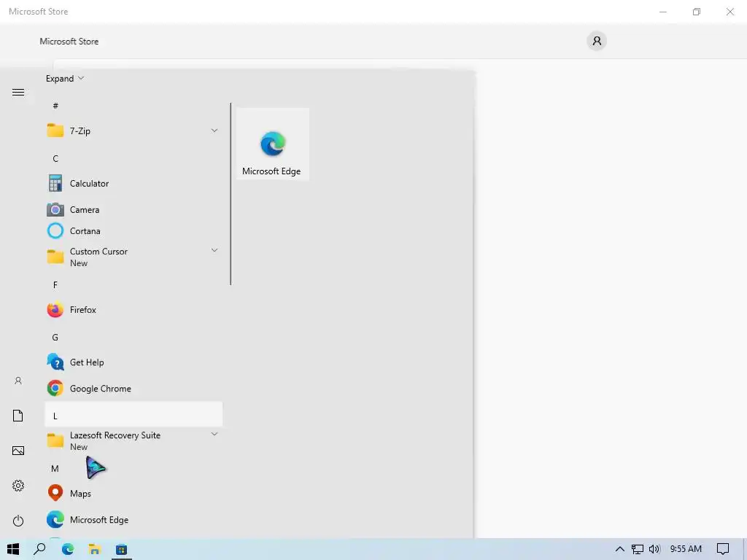Click the clock showing 9:55 AM

(686, 549)
